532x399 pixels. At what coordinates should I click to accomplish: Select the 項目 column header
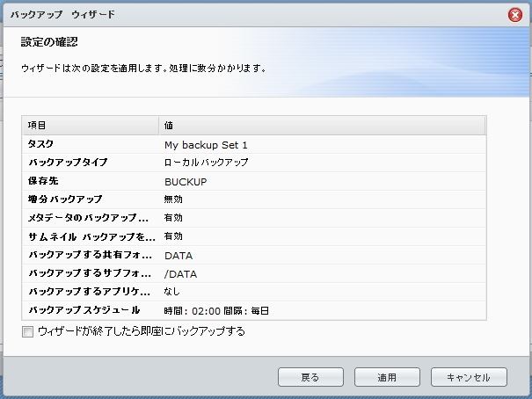[91, 126]
